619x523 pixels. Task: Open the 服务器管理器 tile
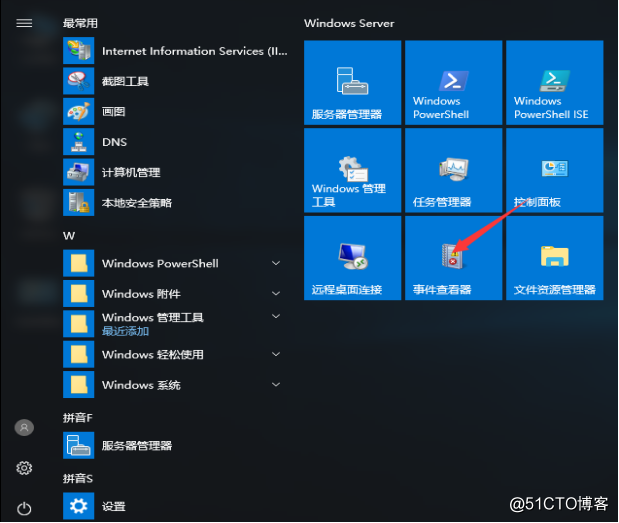click(x=353, y=82)
